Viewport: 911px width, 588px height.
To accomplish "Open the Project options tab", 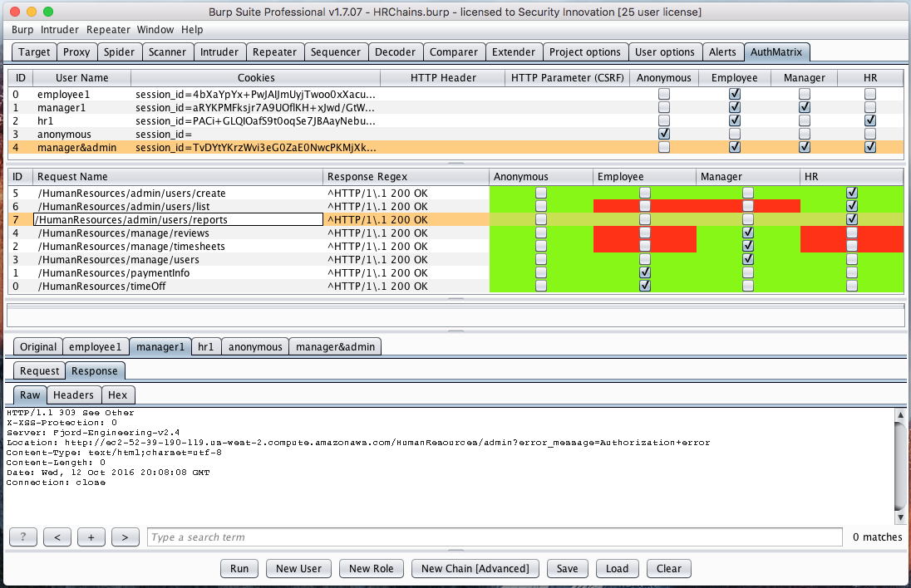I will [x=584, y=51].
